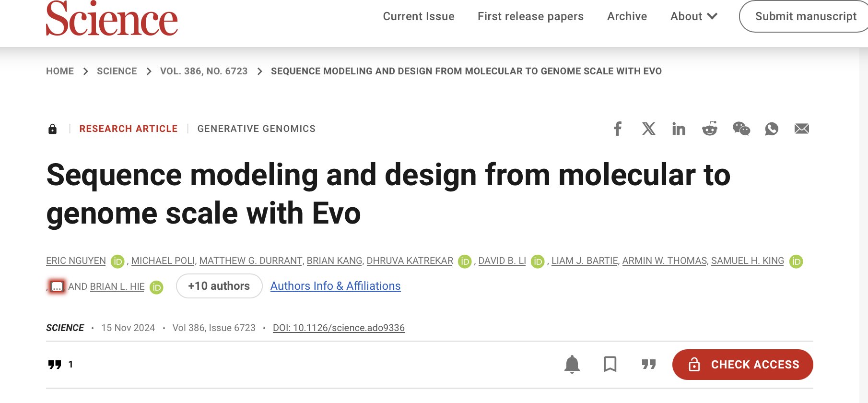Share article via LinkedIn icon
This screenshot has width=868, height=403.
(x=679, y=129)
